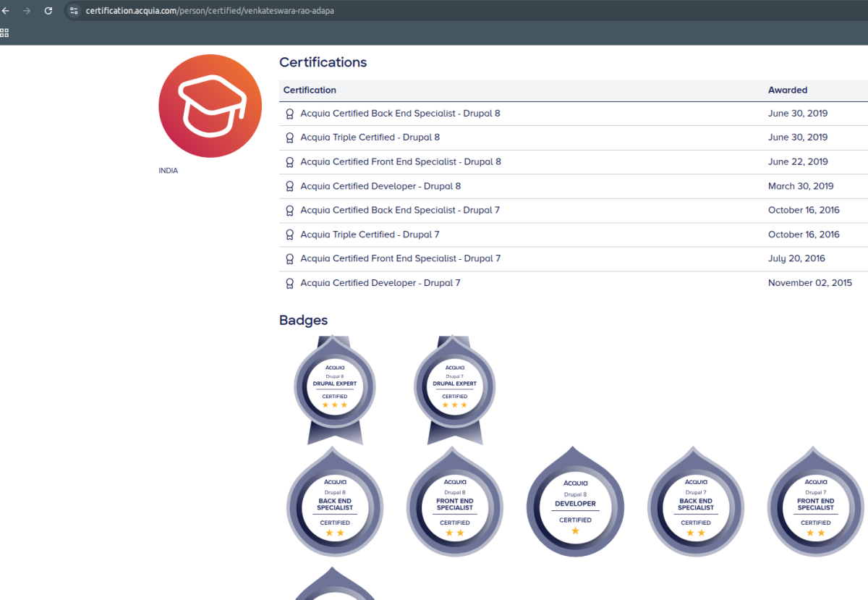
Task: Open Acquia Certified Back End Specialist - Drupal 8
Action: pos(400,114)
